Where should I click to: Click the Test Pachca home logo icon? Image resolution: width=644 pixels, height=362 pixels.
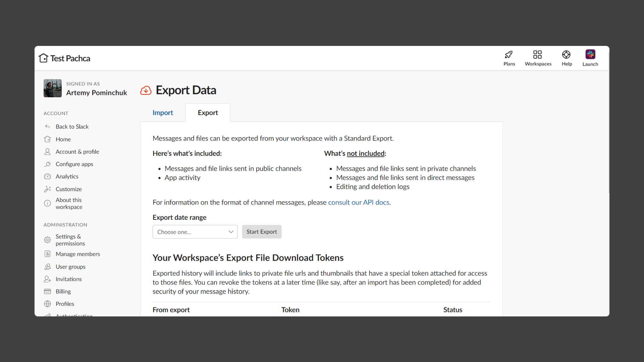43,58
